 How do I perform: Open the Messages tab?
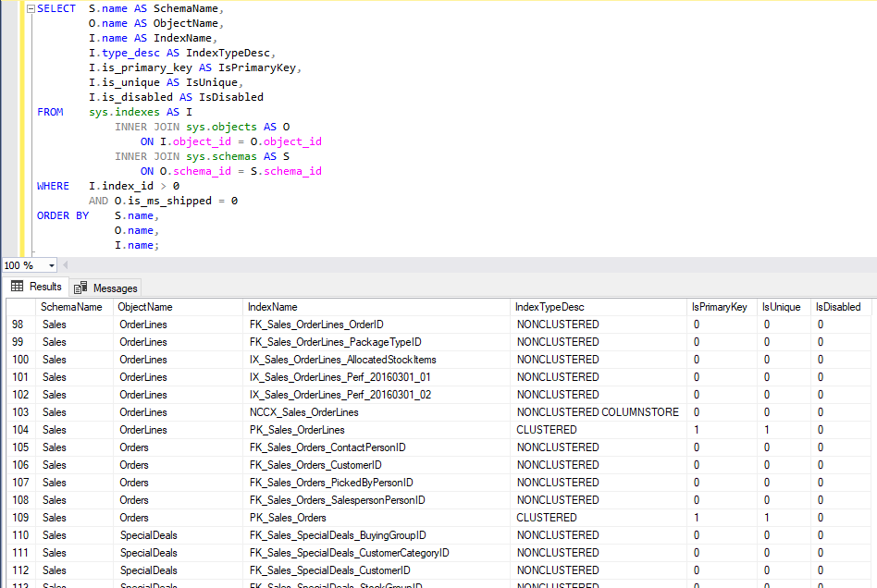(115, 288)
